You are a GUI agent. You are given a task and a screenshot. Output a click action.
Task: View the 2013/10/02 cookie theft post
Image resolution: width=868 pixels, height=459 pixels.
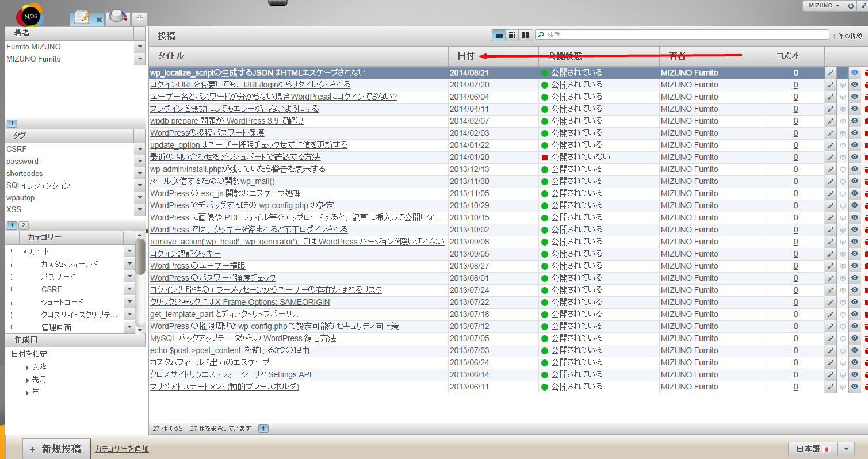[x=855, y=229]
